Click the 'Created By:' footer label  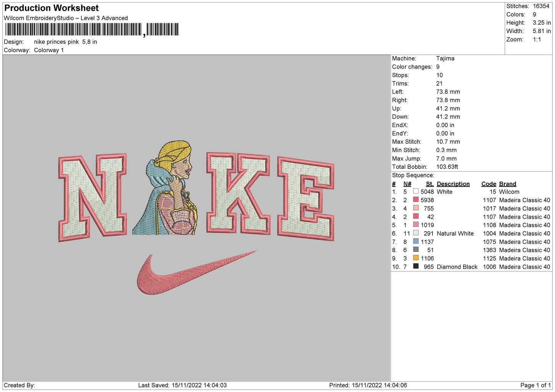coord(19,385)
